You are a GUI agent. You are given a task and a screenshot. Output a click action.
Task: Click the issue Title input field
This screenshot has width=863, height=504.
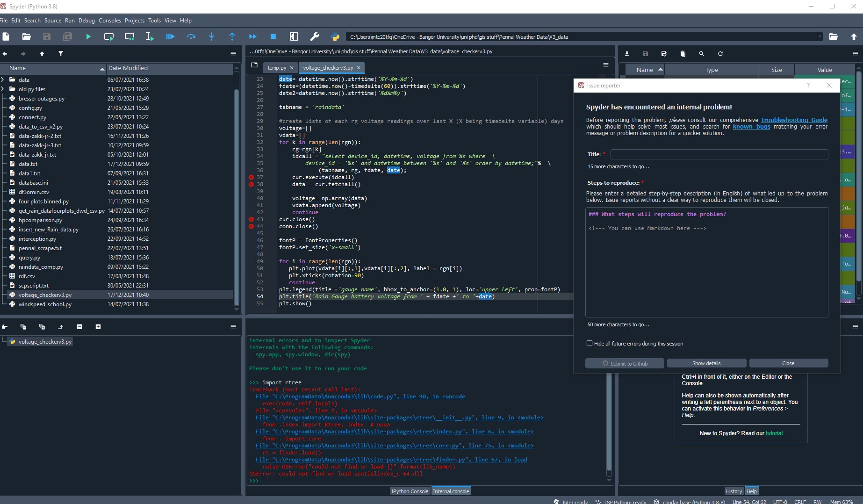click(719, 154)
